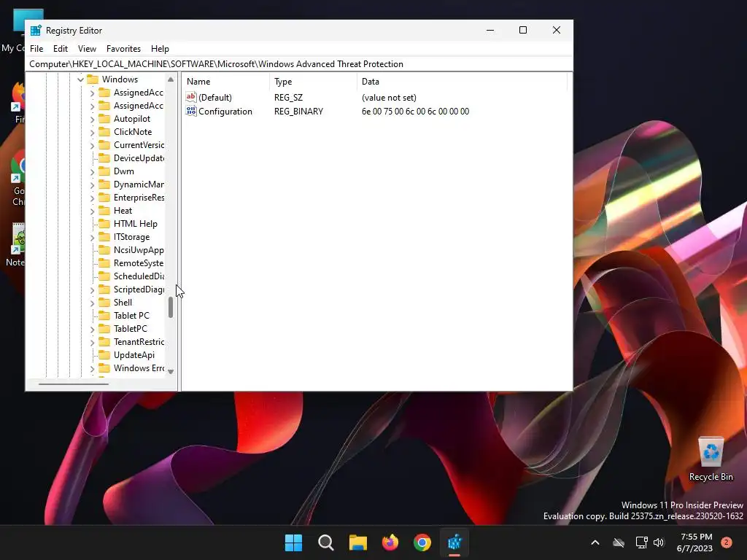This screenshot has height=560, width=747.
Task: Select the Windows folder icon in tree
Action: pos(93,79)
